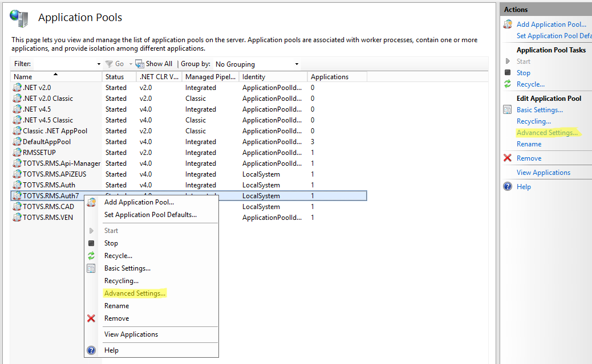Expand the Filter combo box arrow
This screenshot has width=592, height=364.
coord(99,64)
